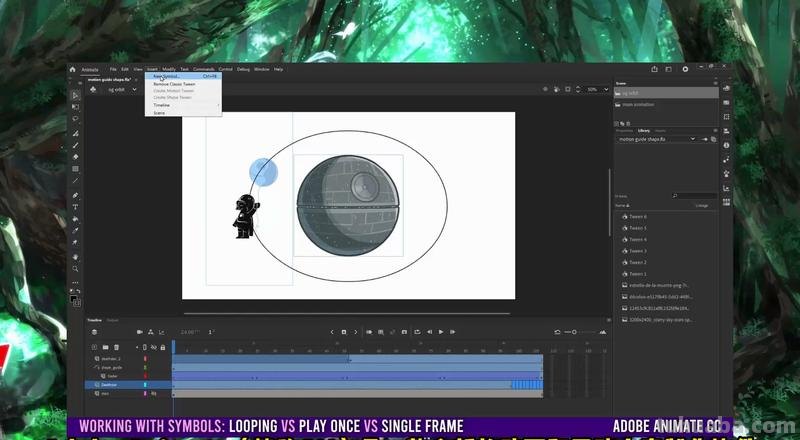Click the Death Star image on stage
This screenshot has height=440, width=800.
click(348, 206)
